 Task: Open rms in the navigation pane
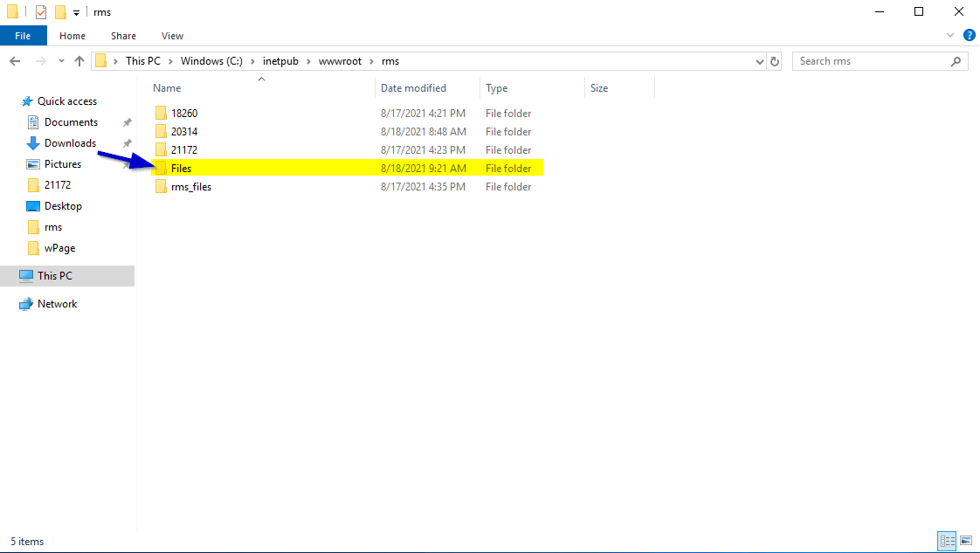(x=53, y=227)
